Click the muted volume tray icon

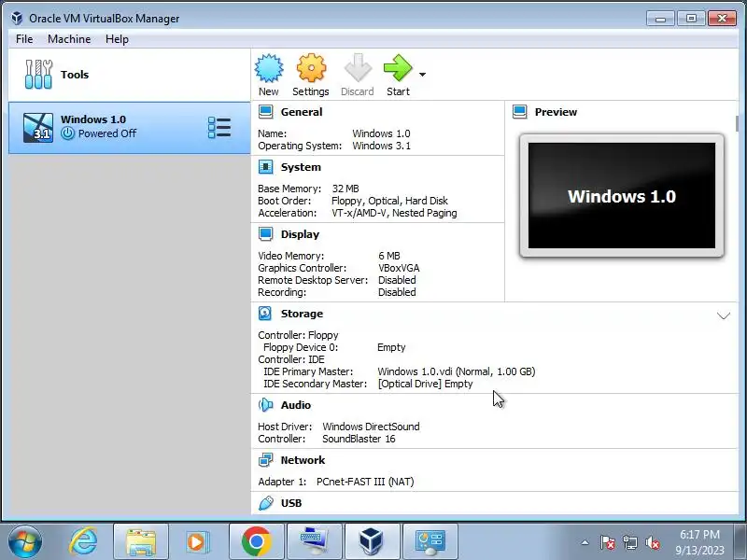(652, 542)
